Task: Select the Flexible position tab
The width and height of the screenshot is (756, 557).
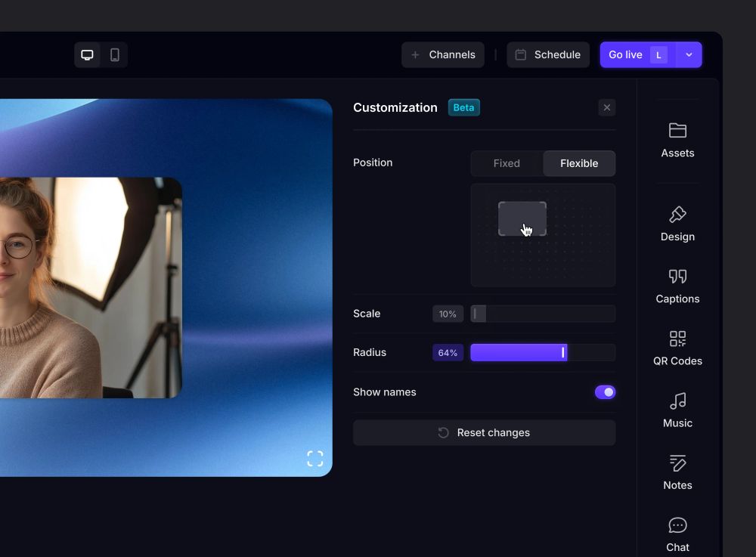Action: pyautogui.click(x=579, y=163)
